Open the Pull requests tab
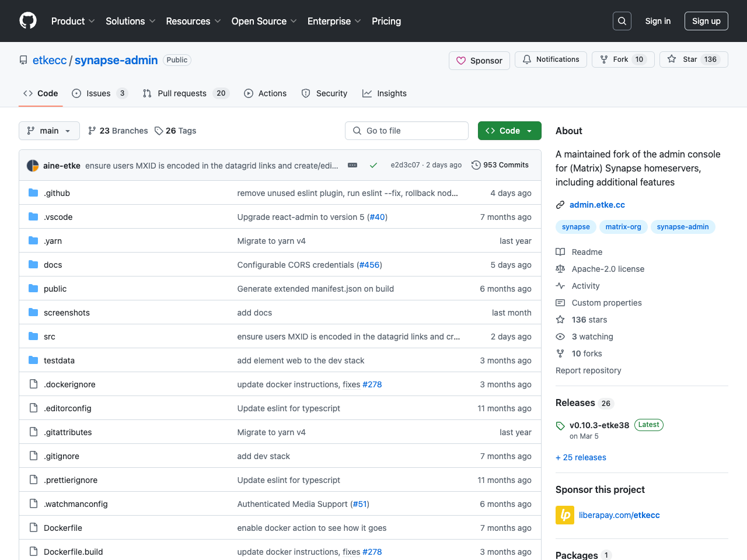The height and width of the screenshot is (560, 747). pyautogui.click(x=186, y=93)
